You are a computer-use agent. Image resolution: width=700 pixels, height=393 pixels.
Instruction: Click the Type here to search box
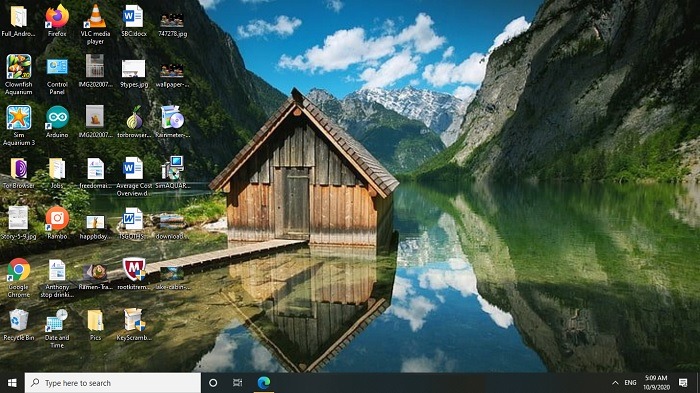[x=112, y=383]
